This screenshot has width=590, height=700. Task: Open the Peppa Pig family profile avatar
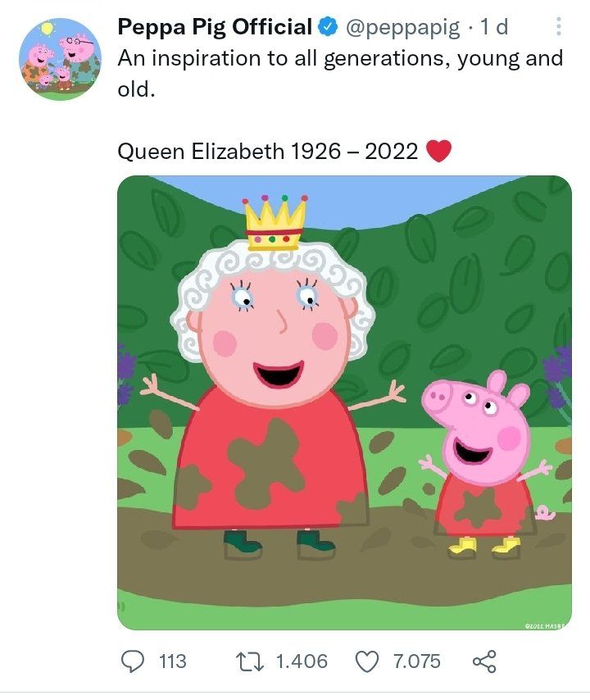(x=60, y=59)
